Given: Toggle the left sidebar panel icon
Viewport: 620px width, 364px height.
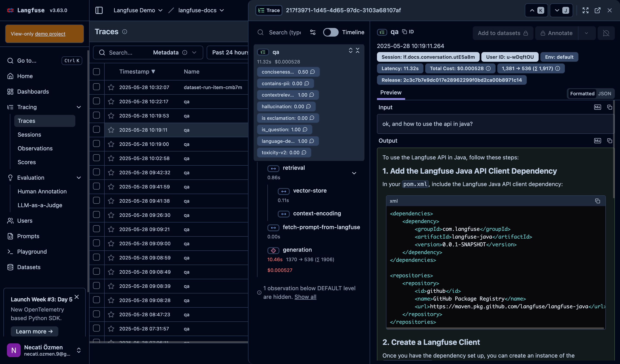Looking at the screenshot, I should (99, 10).
